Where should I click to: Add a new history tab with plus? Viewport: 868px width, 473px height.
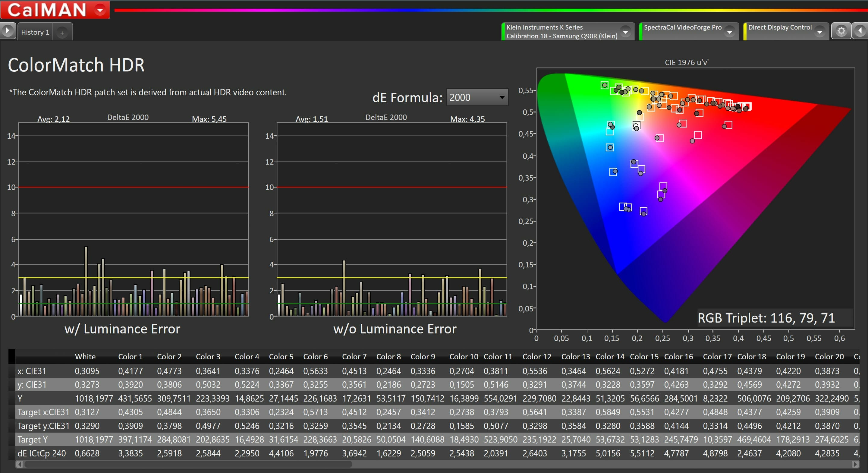pyautogui.click(x=62, y=33)
